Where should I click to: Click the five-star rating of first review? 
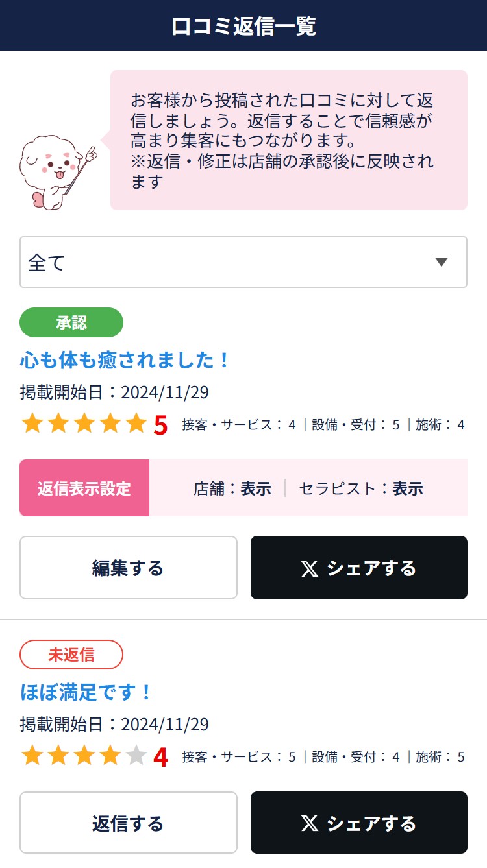pos(84,424)
